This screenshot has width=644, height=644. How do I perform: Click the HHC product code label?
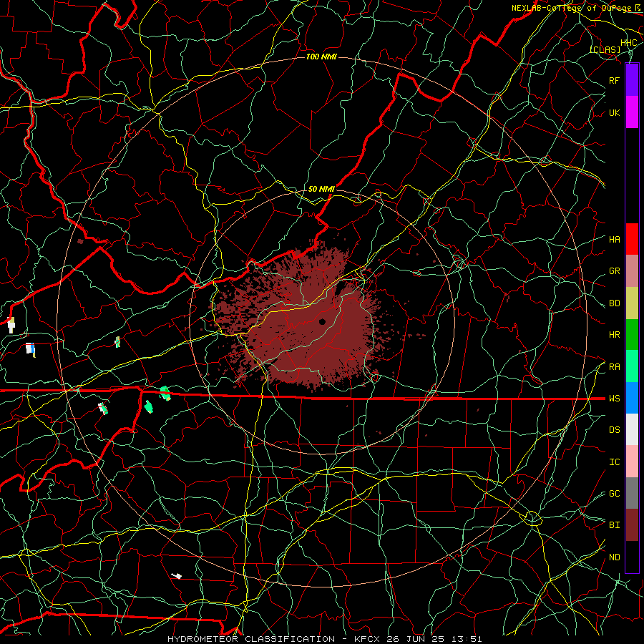[628, 43]
